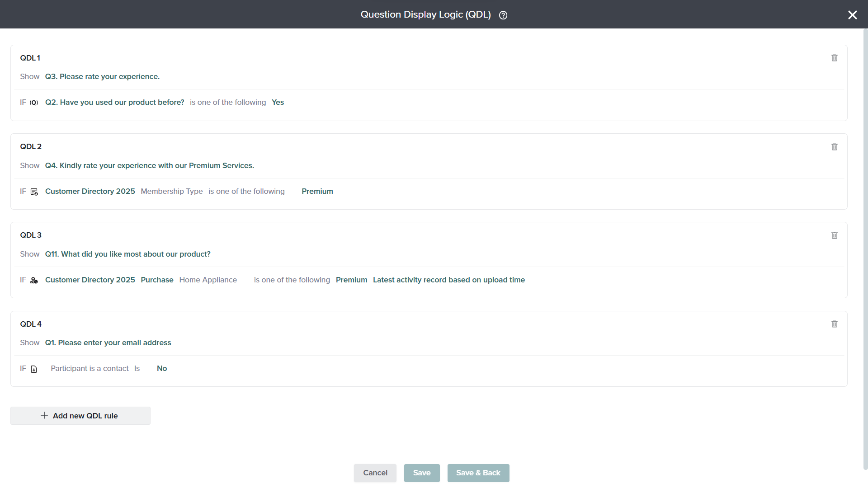The height and width of the screenshot is (488, 868).
Task: Click the participant document icon in QDL 4
Action: 34,369
